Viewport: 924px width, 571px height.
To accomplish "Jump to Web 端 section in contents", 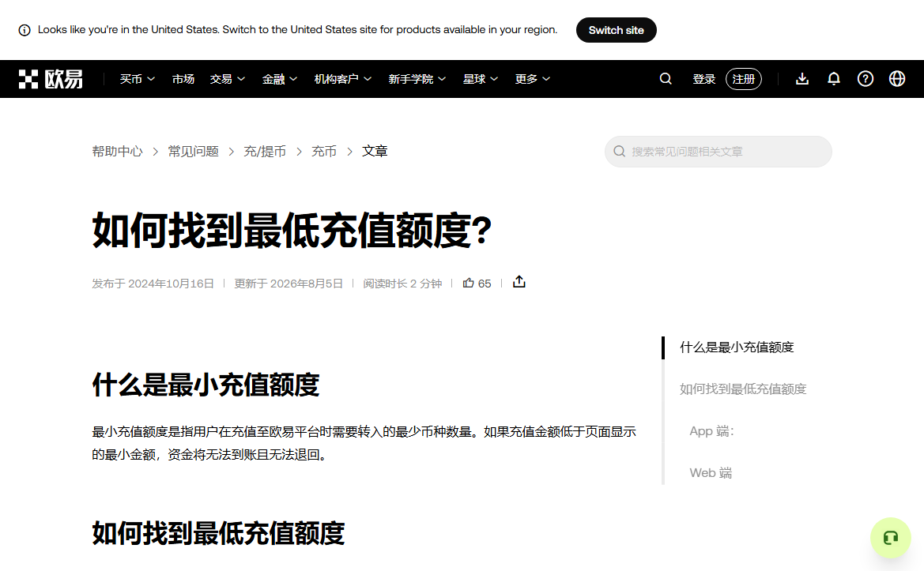I will 711,473.
